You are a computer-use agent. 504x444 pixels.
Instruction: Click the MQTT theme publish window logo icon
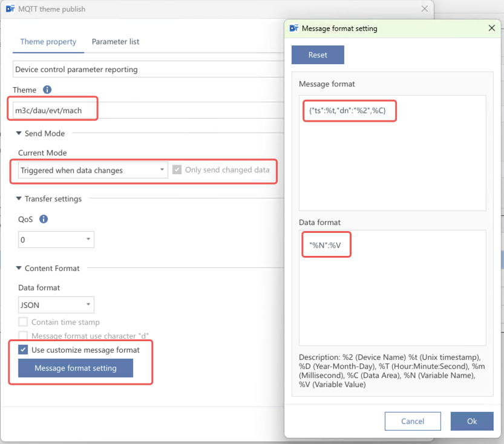tap(10, 9)
